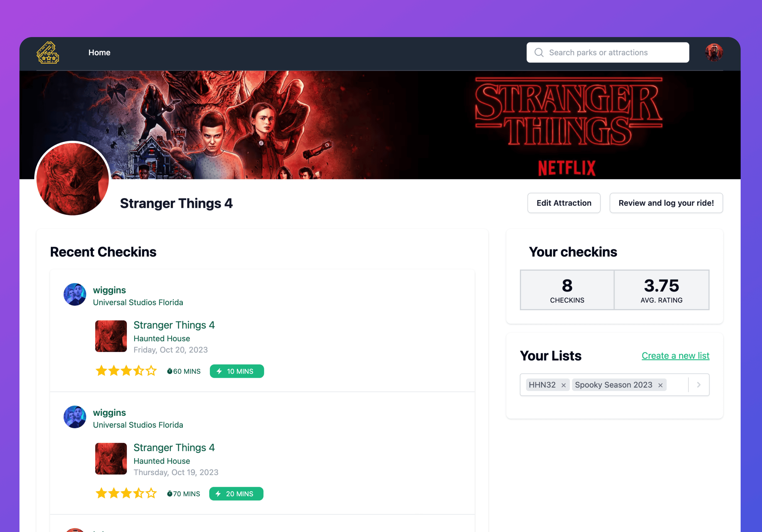The image size is (762, 532).
Task: Remove the Spooky Season 2023 list tag
Action: [660, 385]
